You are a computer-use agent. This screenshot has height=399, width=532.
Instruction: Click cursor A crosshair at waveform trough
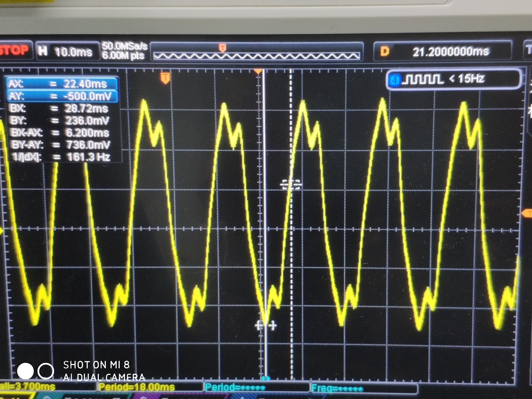click(x=265, y=326)
